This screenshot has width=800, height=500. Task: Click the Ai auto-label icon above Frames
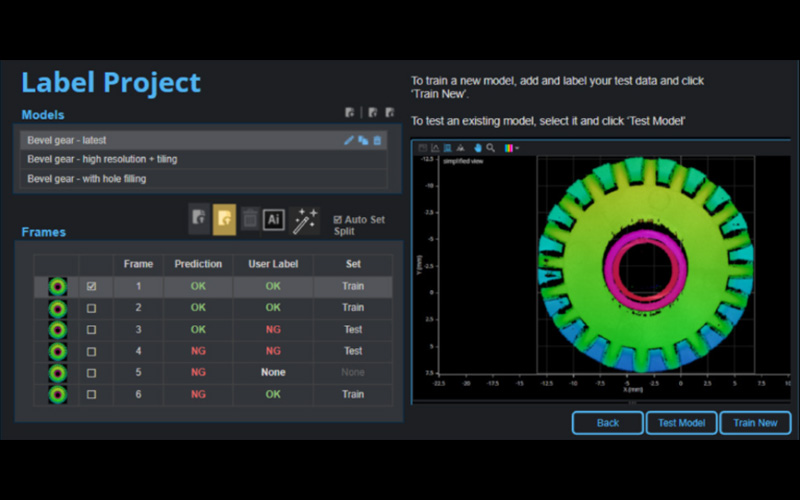[x=274, y=220]
